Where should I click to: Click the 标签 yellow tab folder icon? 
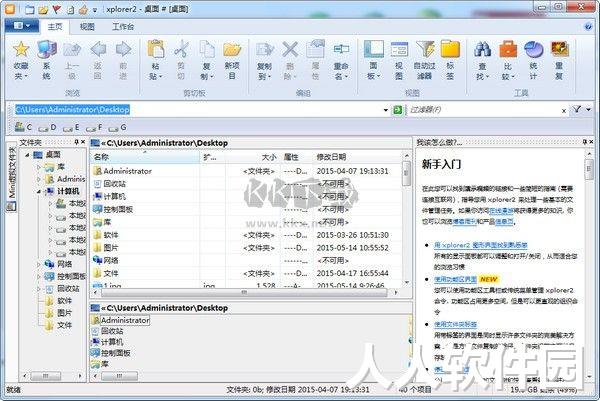click(450, 50)
